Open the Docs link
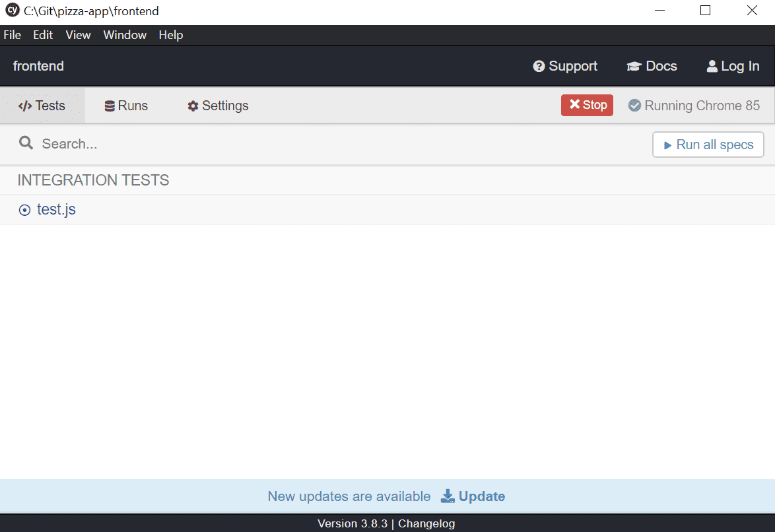 pos(652,66)
